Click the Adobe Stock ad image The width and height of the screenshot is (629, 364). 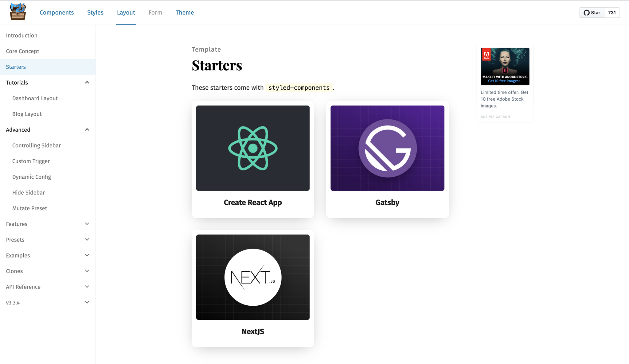tap(505, 67)
